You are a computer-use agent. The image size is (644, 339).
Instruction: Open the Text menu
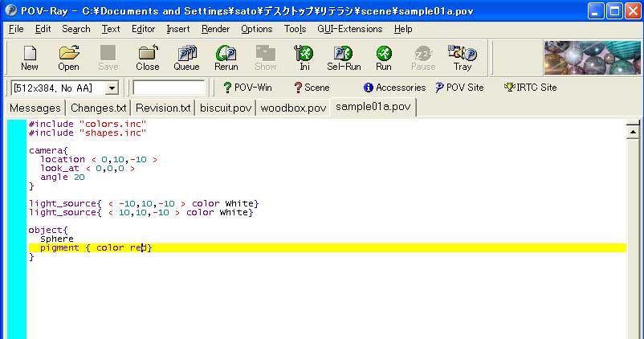click(x=111, y=29)
